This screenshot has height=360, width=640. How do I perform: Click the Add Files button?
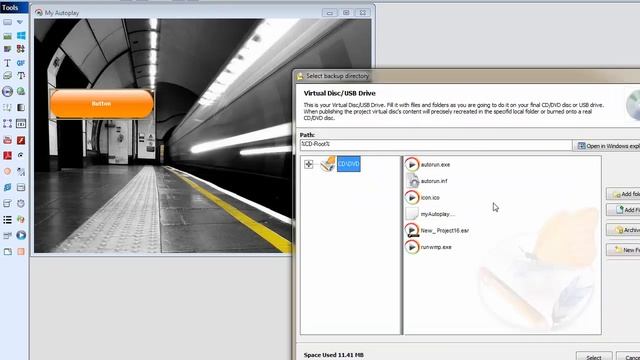[x=623, y=210]
